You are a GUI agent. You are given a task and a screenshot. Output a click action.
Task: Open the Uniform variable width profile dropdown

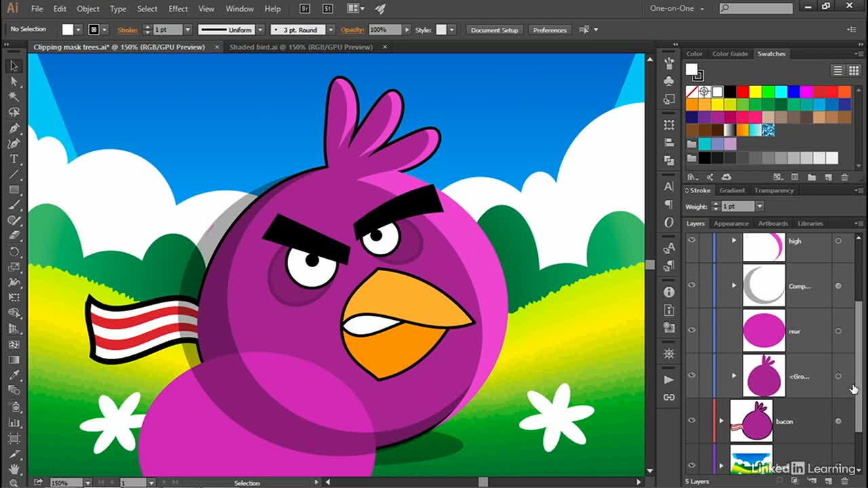coord(260,30)
